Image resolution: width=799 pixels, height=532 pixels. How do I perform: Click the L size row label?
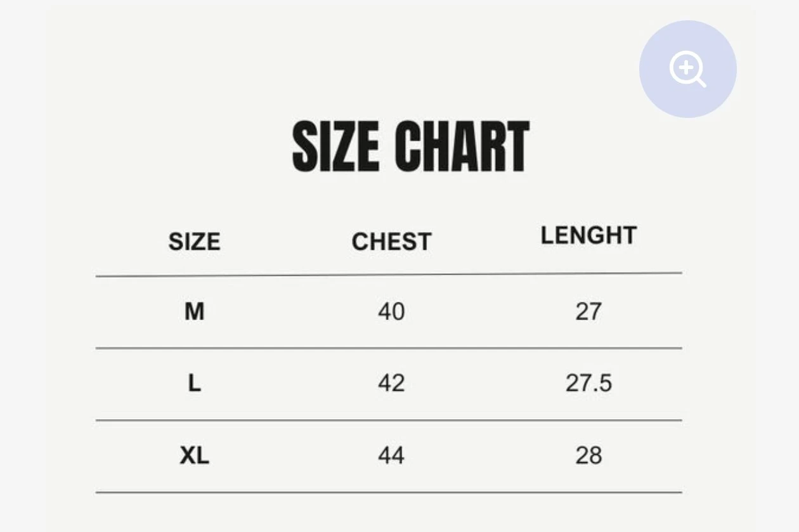(x=194, y=384)
